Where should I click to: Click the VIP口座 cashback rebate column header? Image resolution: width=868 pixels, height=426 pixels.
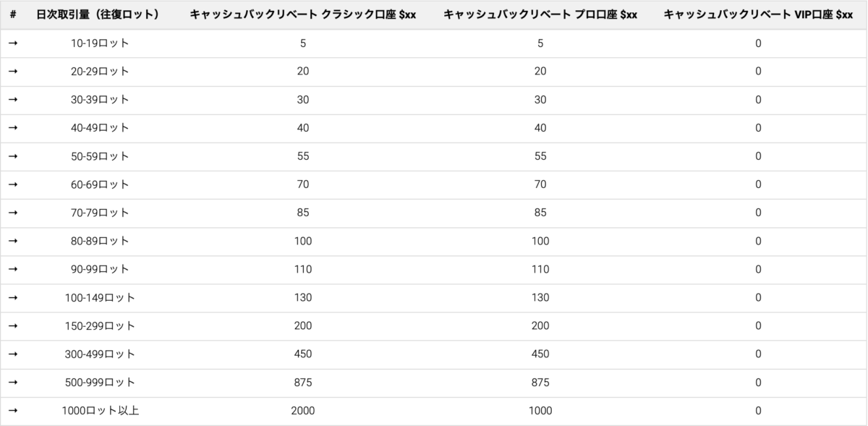pyautogui.click(x=757, y=15)
